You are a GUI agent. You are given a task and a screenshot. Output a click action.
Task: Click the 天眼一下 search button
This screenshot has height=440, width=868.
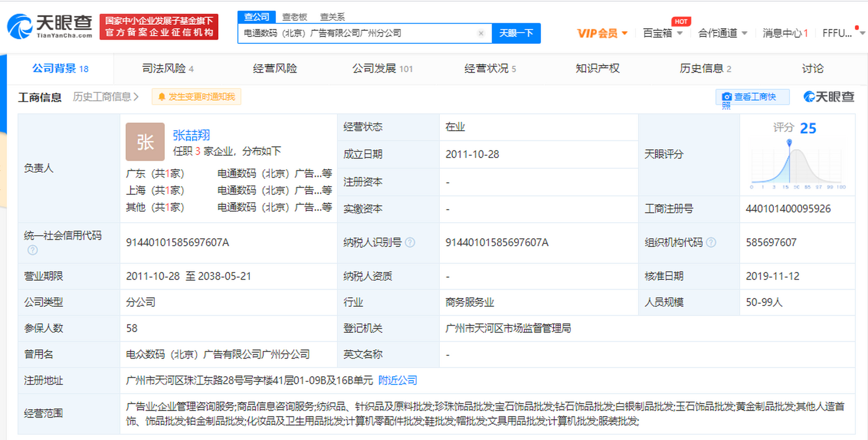pyautogui.click(x=516, y=33)
